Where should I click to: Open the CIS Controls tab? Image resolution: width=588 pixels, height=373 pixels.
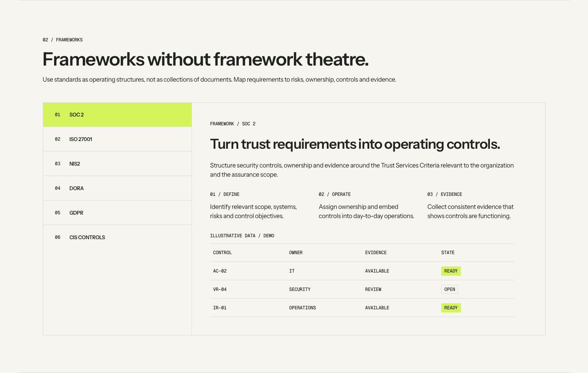tap(117, 237)
